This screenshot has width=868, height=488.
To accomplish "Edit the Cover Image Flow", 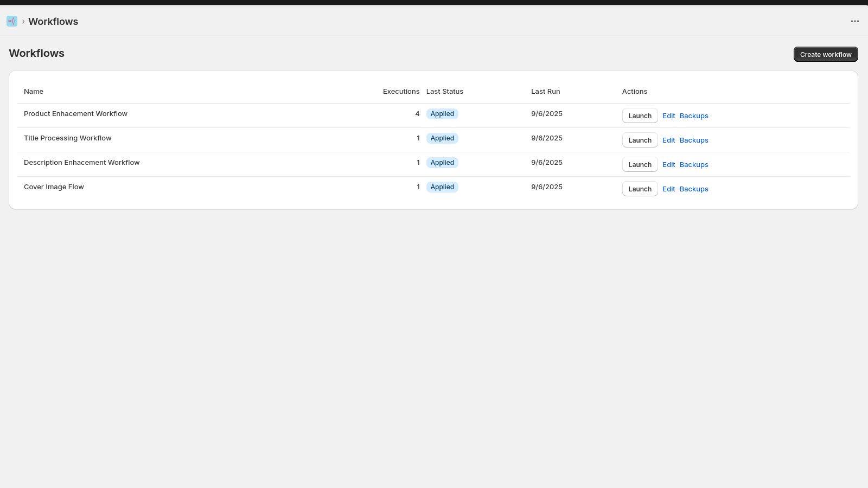I will [x=669, y=189].
